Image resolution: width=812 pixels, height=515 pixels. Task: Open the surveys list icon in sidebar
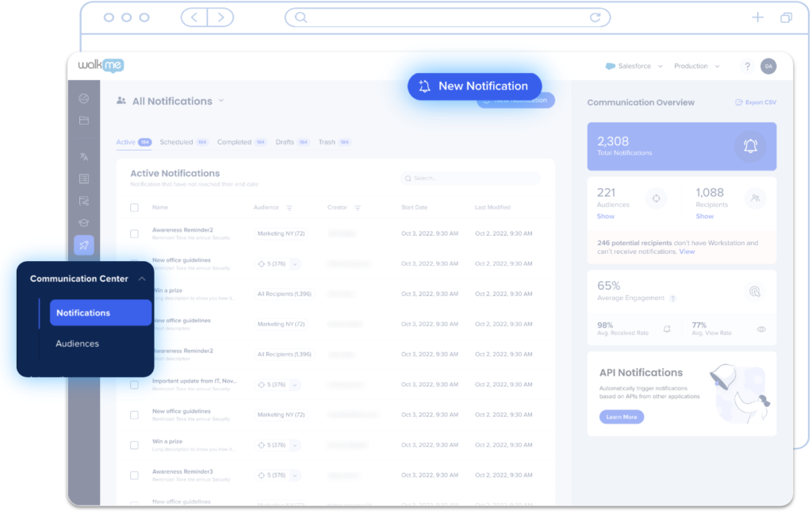point(84,179)
